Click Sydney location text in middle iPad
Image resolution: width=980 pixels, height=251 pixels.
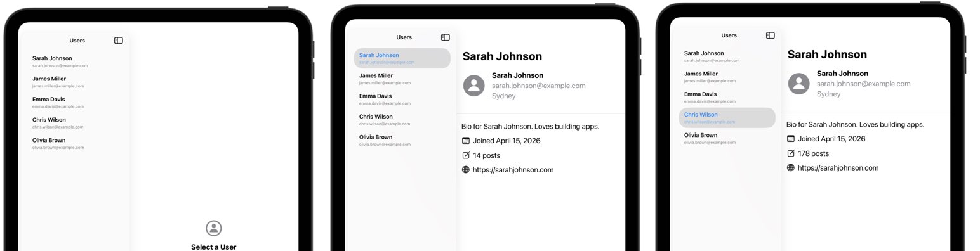click(x=504, y=96)
